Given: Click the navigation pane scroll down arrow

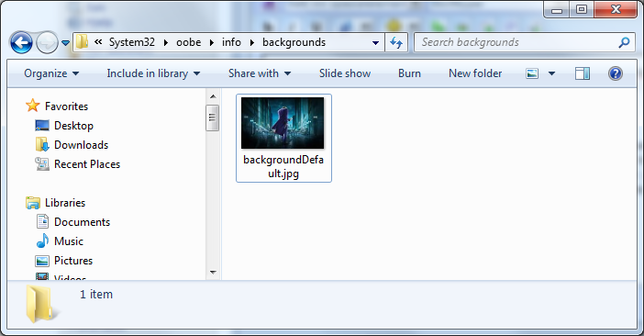Looking at the screenshot, I should click(213, 272).
